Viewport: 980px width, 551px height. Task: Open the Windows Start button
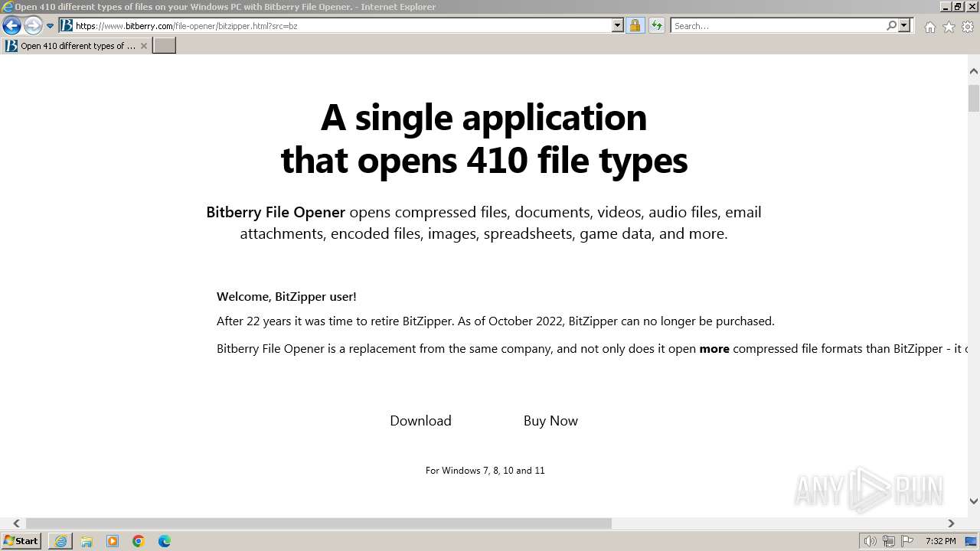tap(21, 540)
